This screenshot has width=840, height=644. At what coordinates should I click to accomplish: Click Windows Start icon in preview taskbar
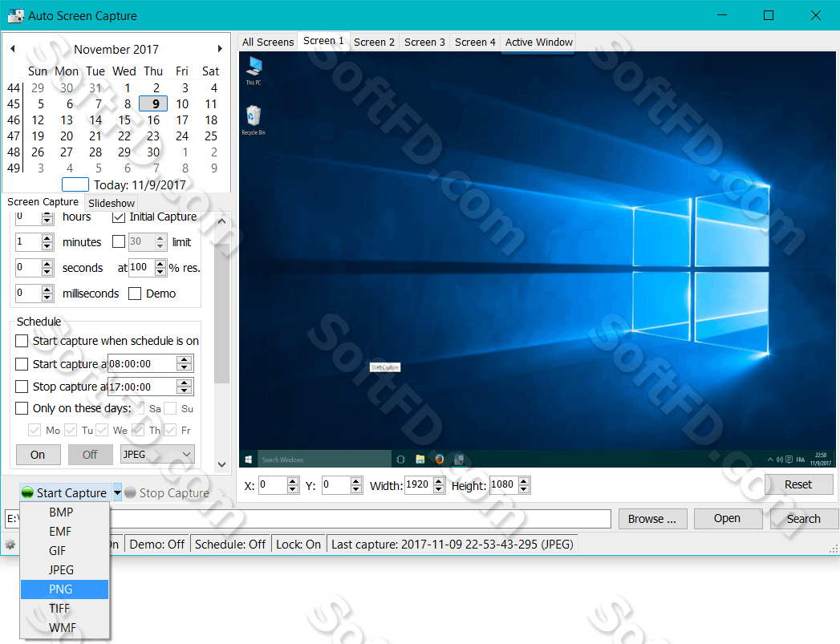point(249,460)
